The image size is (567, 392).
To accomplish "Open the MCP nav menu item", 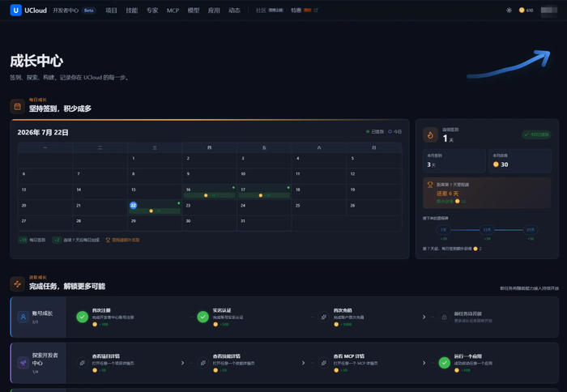I will click(x=173, y=11).
